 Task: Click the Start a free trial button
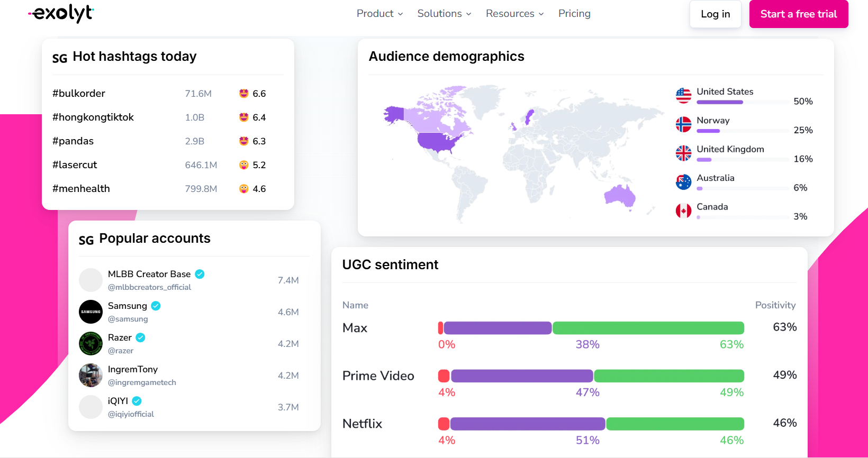click(x=798, y=14)
